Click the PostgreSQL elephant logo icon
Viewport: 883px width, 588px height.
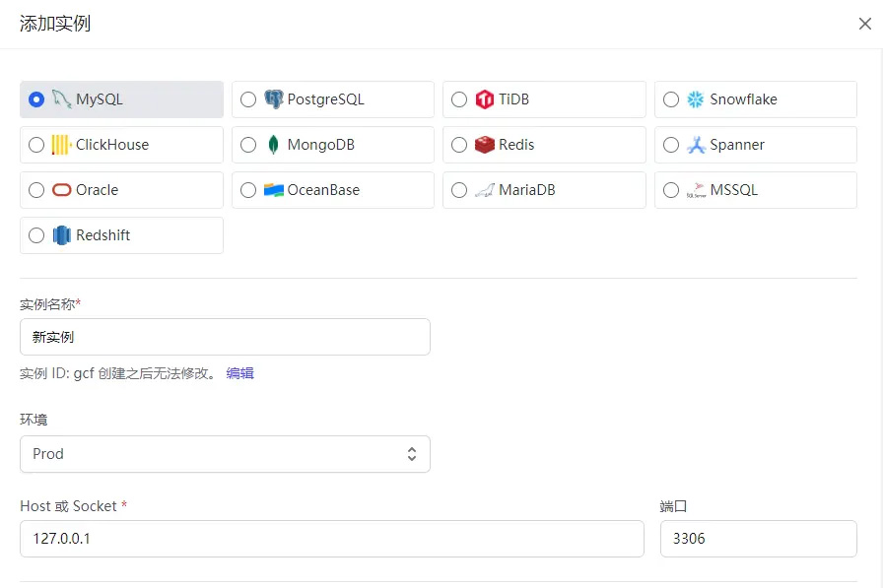[273, 99]
